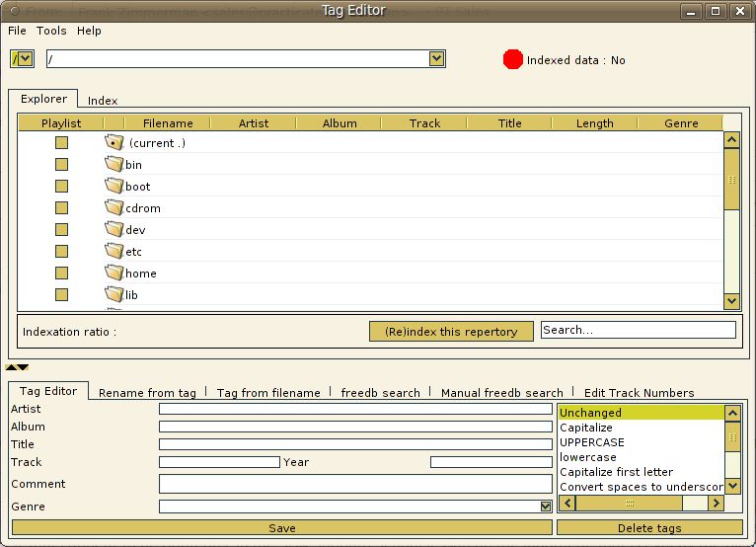Screen dimensions: 756x547
Task: Check the playlist box for the etc folder
Action: 61,252
